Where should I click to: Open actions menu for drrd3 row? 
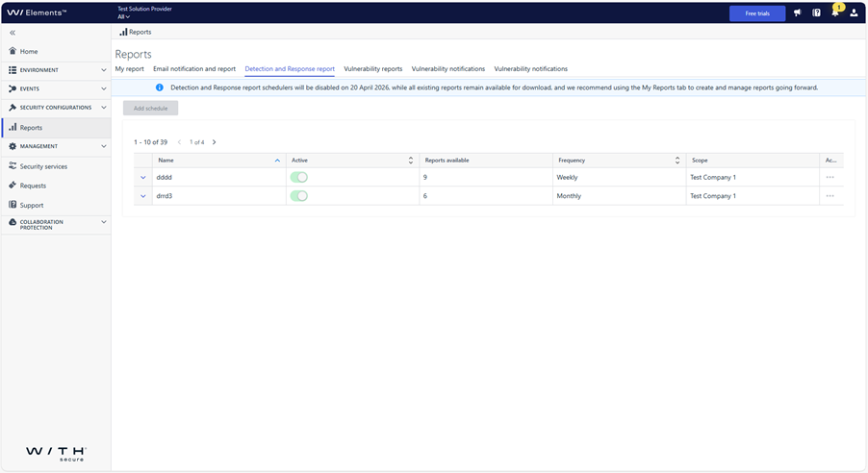coord(830,196)
